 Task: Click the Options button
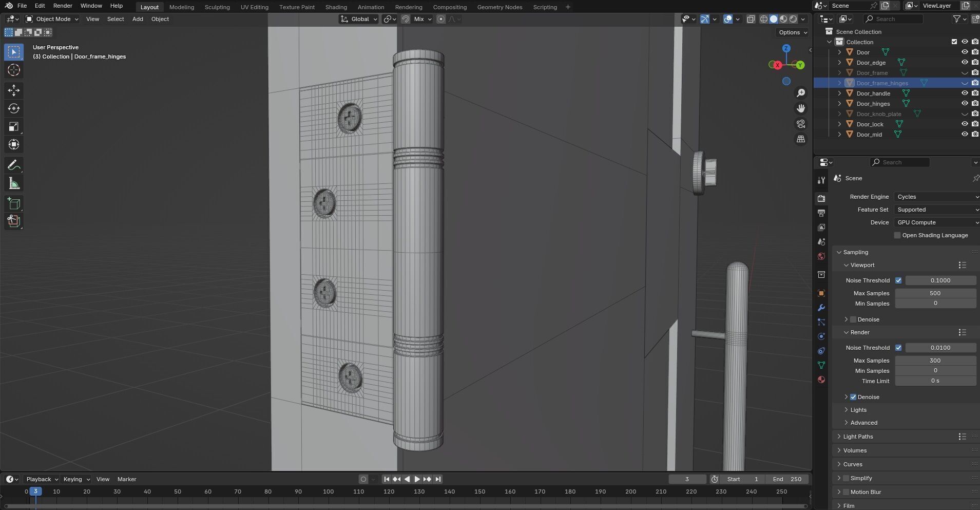(793, 32)
